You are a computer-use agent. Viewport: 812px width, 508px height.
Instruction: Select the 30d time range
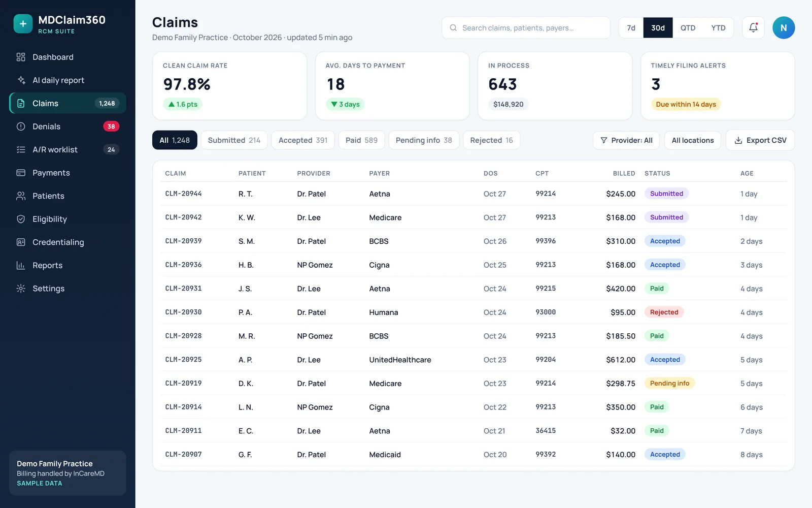[658, 28]
